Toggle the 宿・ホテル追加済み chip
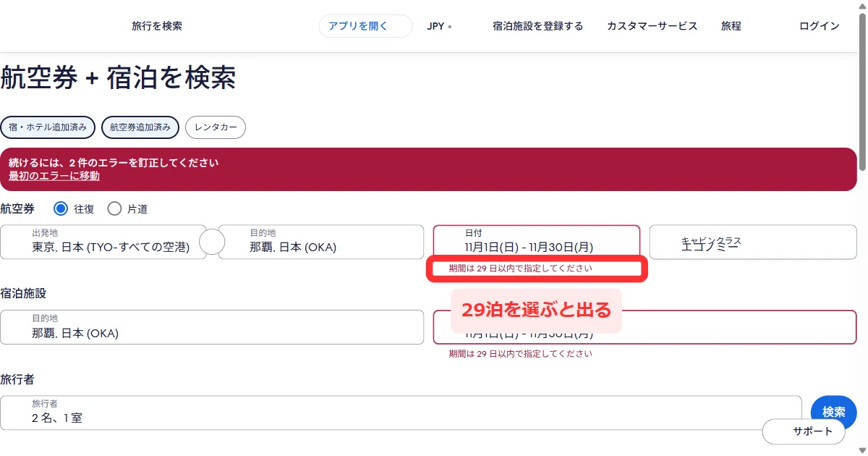Viewport: 868px width, 456px height. 48,127
